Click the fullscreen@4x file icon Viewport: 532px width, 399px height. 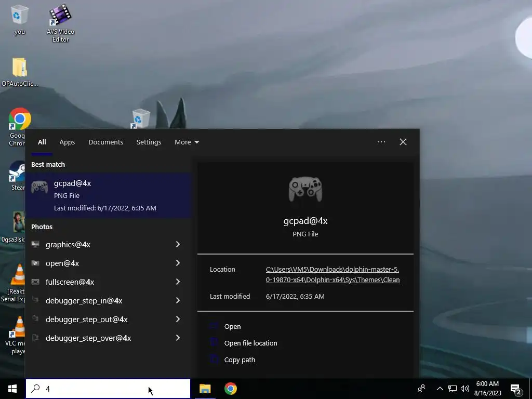(x=35, y=282)
